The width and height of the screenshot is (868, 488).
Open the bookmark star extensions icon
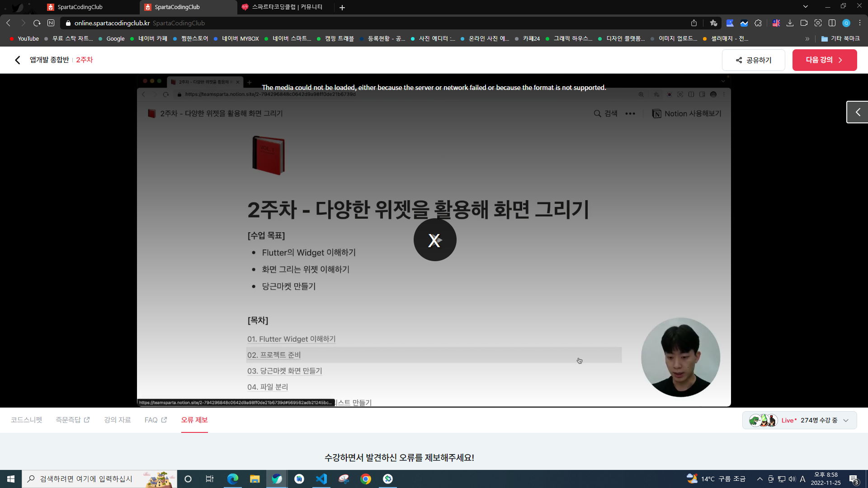(x=714, y=23)
